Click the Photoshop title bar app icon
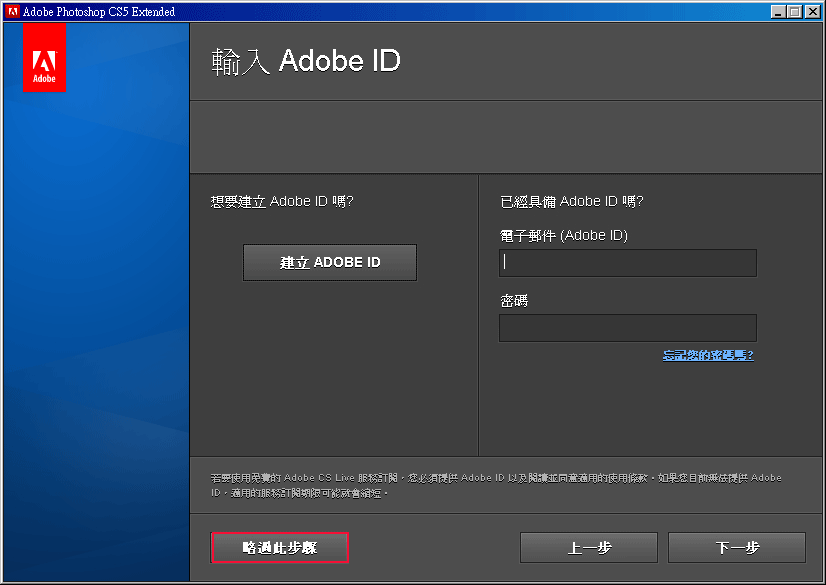826x585 pixels. pos(13,12)
